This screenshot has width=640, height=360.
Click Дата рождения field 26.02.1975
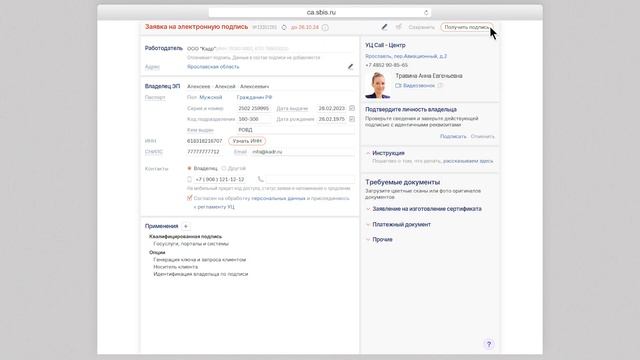coord(332,119)
